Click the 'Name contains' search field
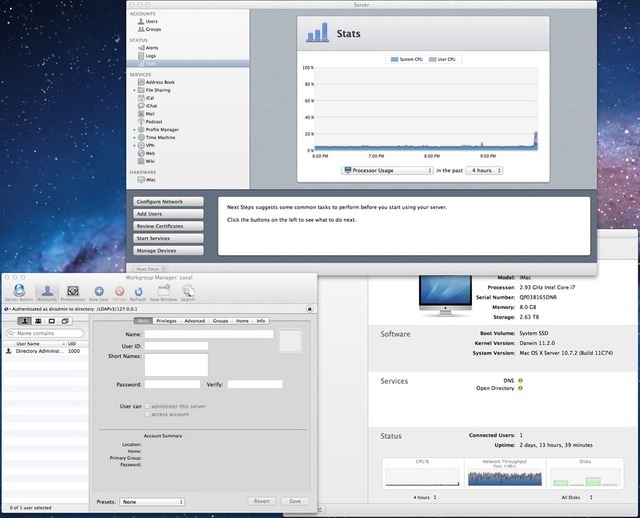 pos(45,333)
